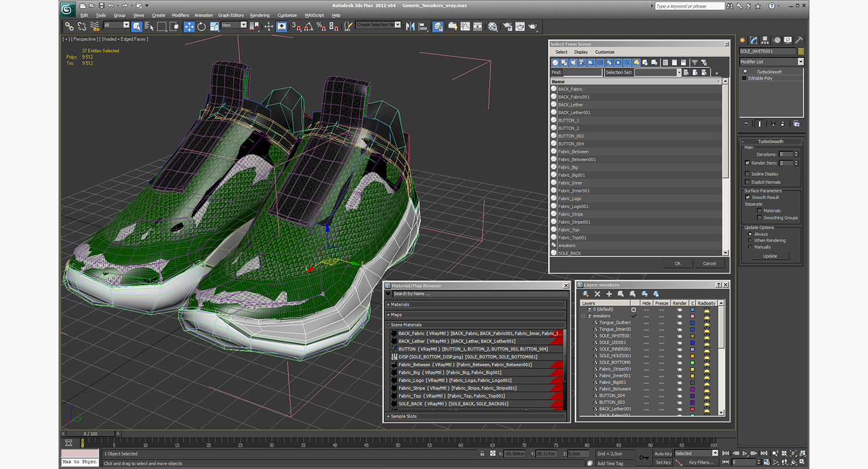
Task: Open Key Filters dialog button
Action: [x=701, y=462]
